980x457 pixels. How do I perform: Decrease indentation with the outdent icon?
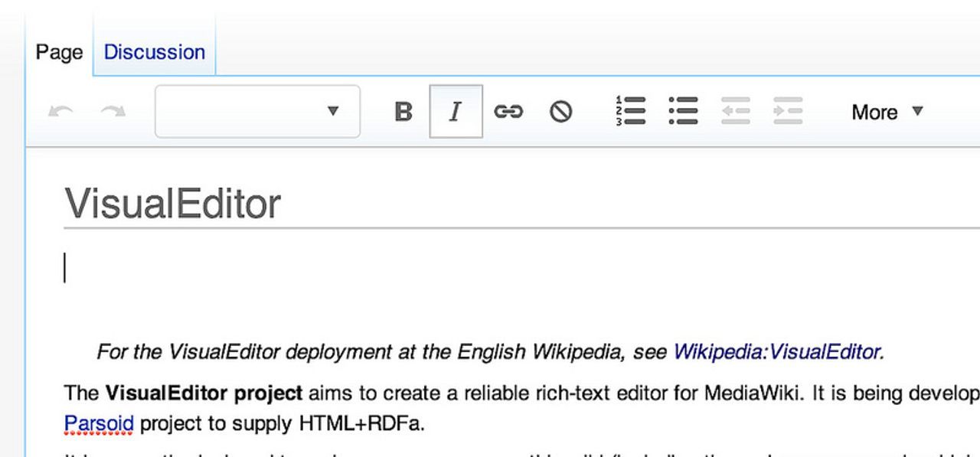tap(735, 111)
